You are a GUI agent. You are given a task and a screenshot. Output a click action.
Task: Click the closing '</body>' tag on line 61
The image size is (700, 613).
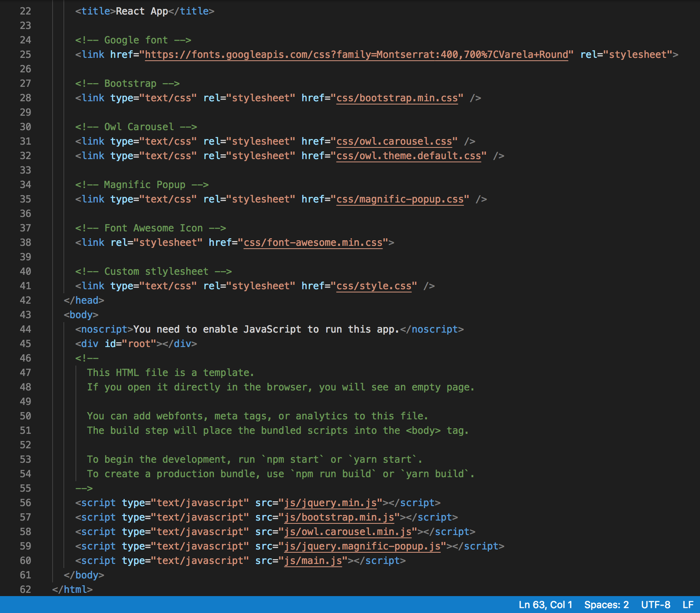point(84,575)
